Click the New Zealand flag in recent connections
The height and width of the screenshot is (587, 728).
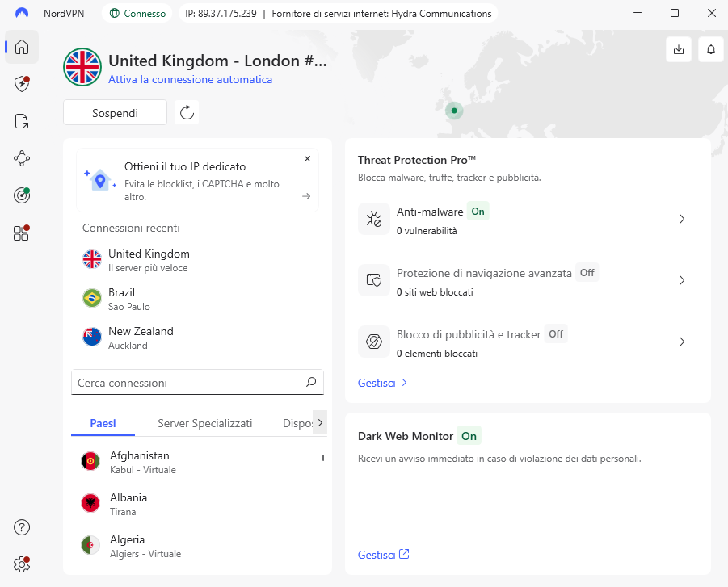[92, 337]
